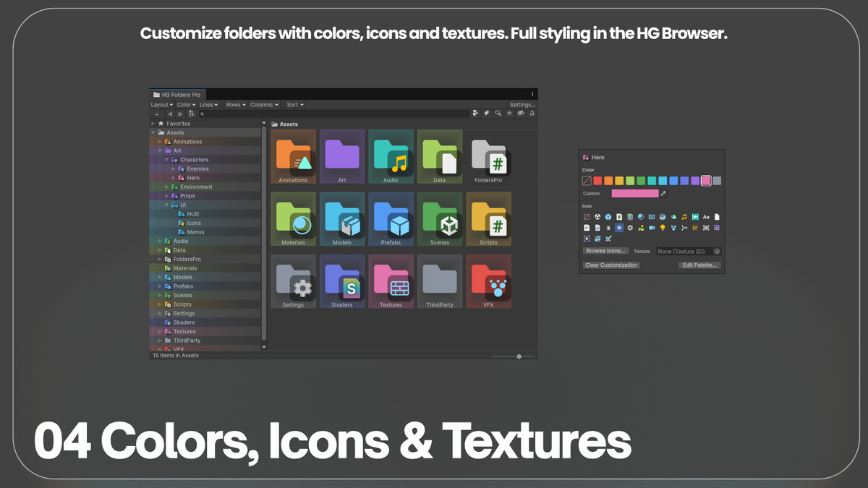Viewport: 868px width, 488px height.
Task: Choose the light bulb icon in the Hero popup
Action: pyautogui.click(x=663, y=228)
